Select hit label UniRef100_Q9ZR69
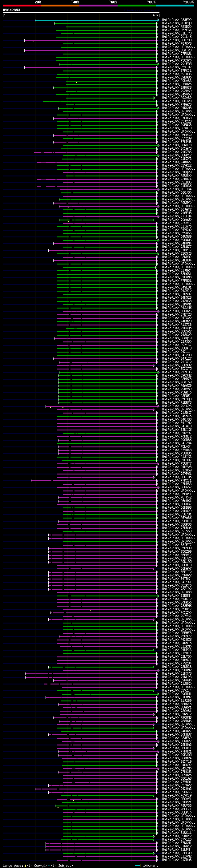The height and width of the screenshot is (868, 197). pos(177,91)
